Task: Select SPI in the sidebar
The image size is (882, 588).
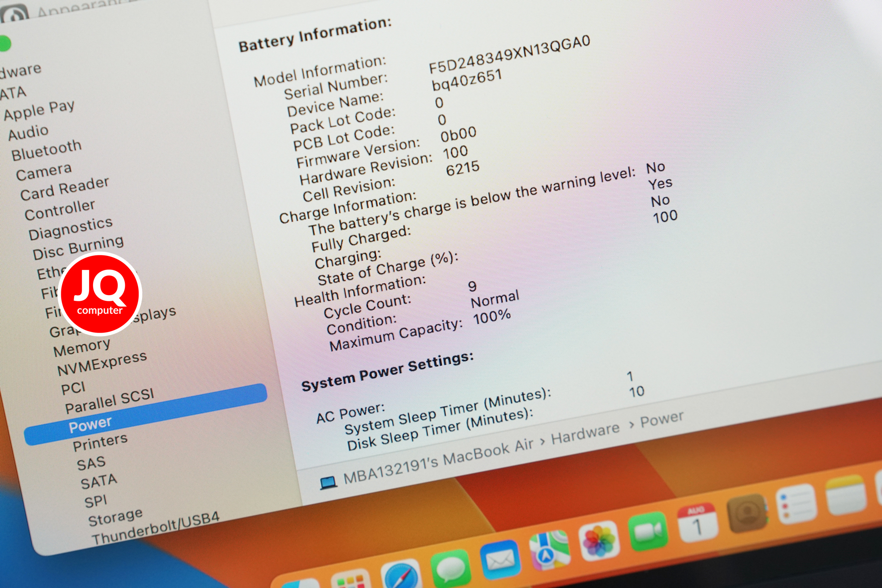Action: 96,502
